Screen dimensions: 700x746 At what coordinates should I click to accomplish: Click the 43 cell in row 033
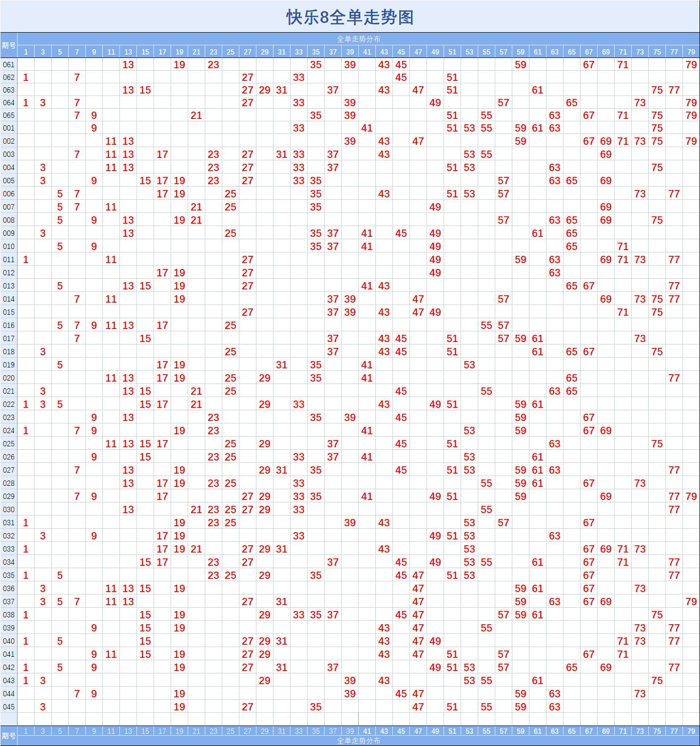click(384, 549)
